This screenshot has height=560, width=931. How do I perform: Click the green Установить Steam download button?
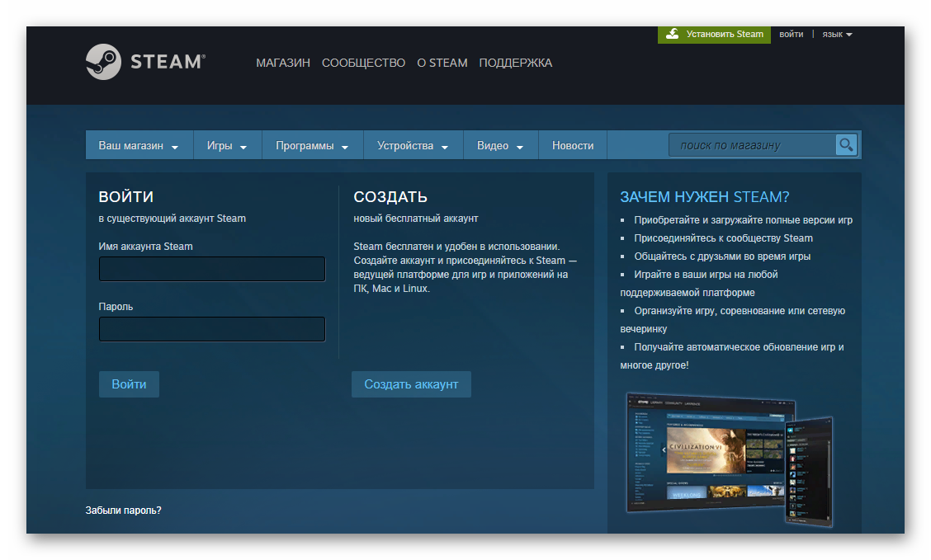coord(715,34)
